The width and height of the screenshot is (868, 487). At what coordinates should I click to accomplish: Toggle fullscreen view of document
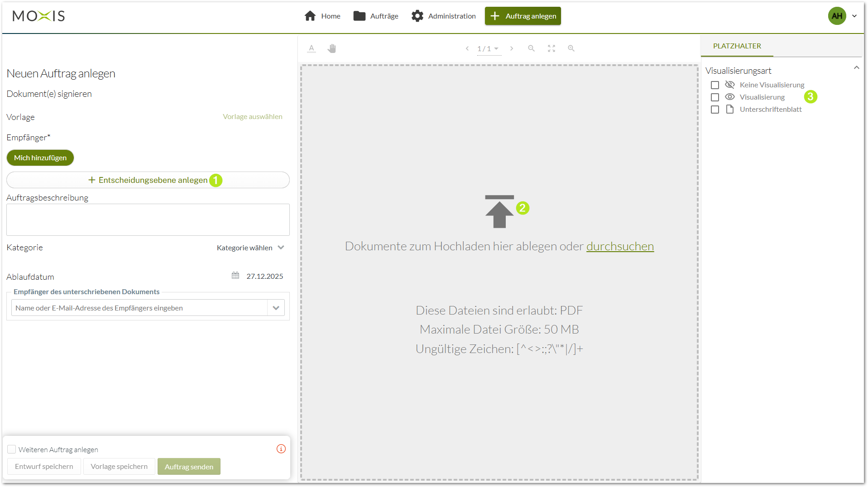pyautogui.click(x=551, y=48)
